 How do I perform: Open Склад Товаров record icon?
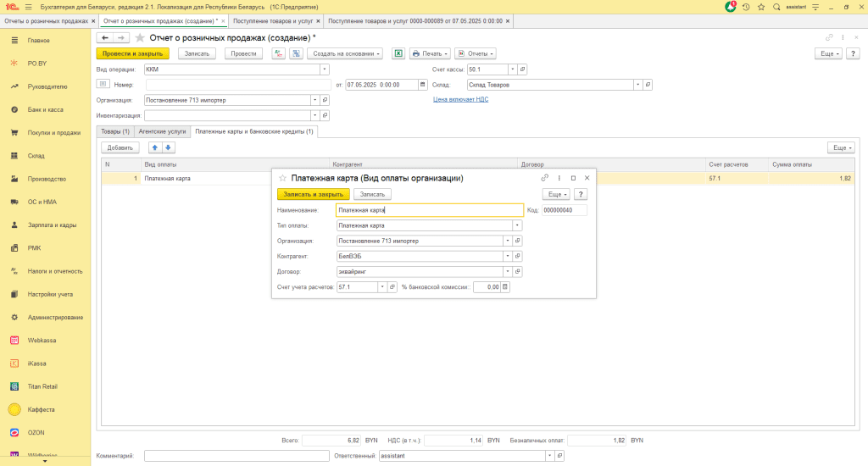pos(648,85)
